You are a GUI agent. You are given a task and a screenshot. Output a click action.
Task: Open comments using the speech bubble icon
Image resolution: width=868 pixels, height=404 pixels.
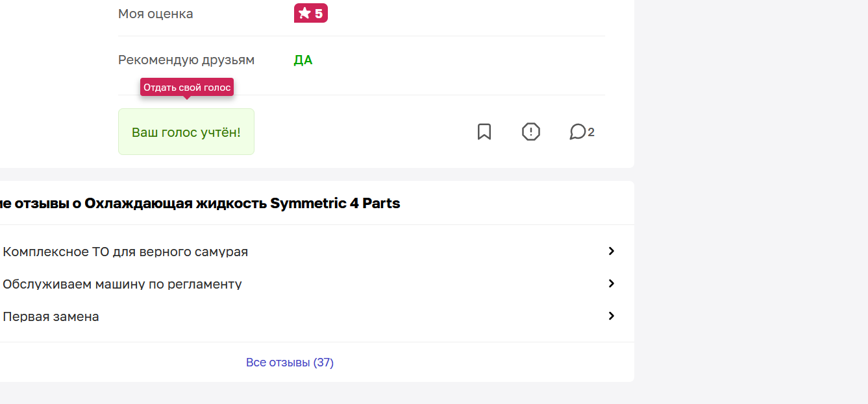point(577,132)
